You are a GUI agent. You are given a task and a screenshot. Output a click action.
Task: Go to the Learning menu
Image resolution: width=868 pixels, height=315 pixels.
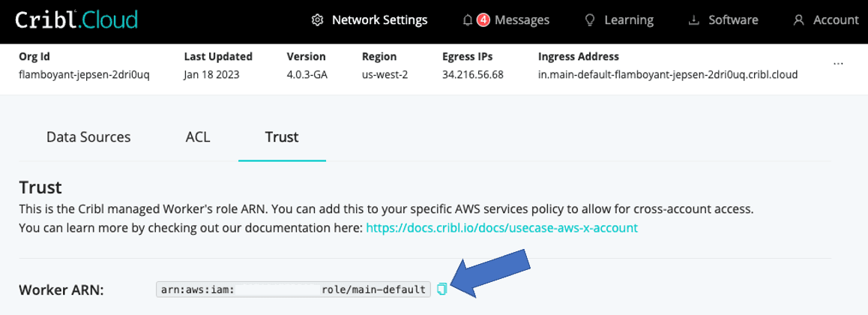click(x=629, y=20)
